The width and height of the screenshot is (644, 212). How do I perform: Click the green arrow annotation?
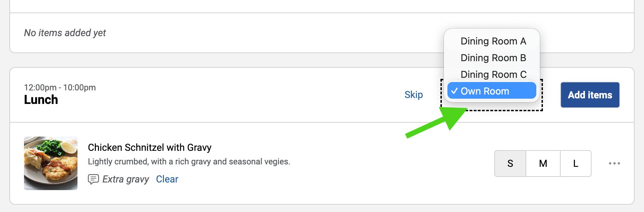pyautogui.click(x=438, y=122)
